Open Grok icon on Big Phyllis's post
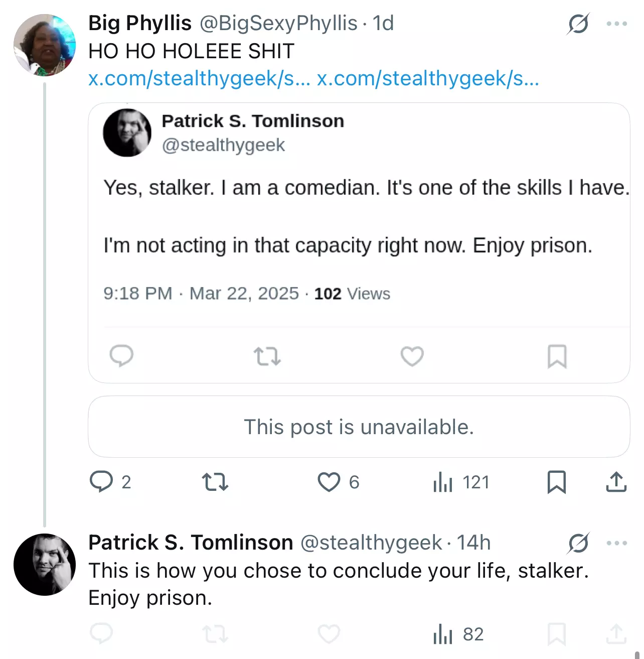 click(x=578, y=24)
